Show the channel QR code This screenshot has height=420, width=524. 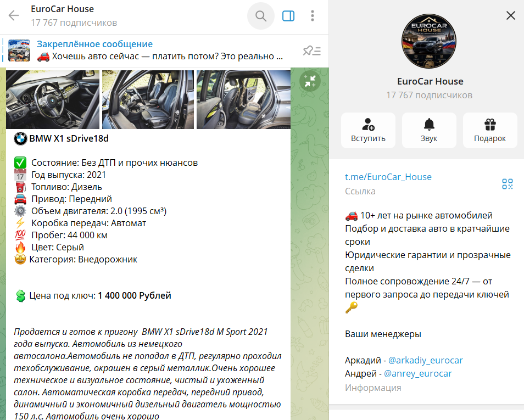pos(508,184)
